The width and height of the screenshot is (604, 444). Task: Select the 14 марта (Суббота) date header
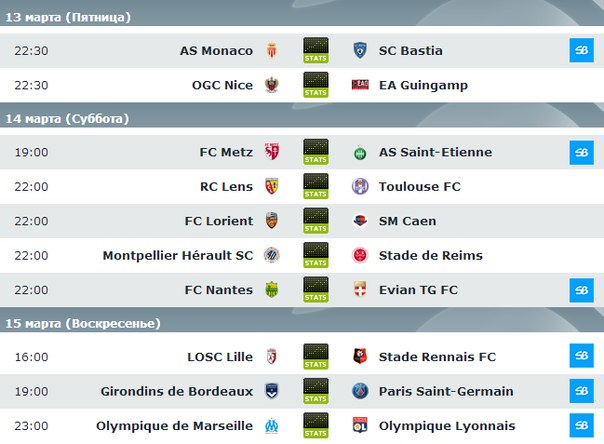(x=67, y=119)
